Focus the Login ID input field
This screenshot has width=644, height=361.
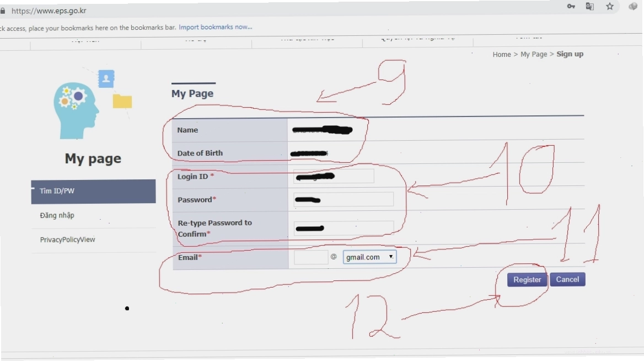pos(334,177)
